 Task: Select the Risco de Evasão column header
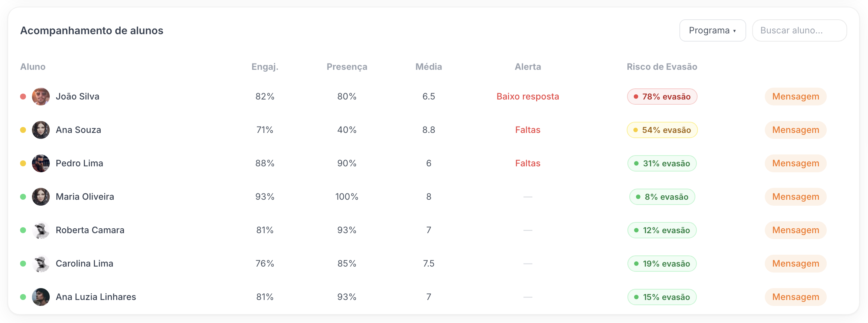(662, 66)
